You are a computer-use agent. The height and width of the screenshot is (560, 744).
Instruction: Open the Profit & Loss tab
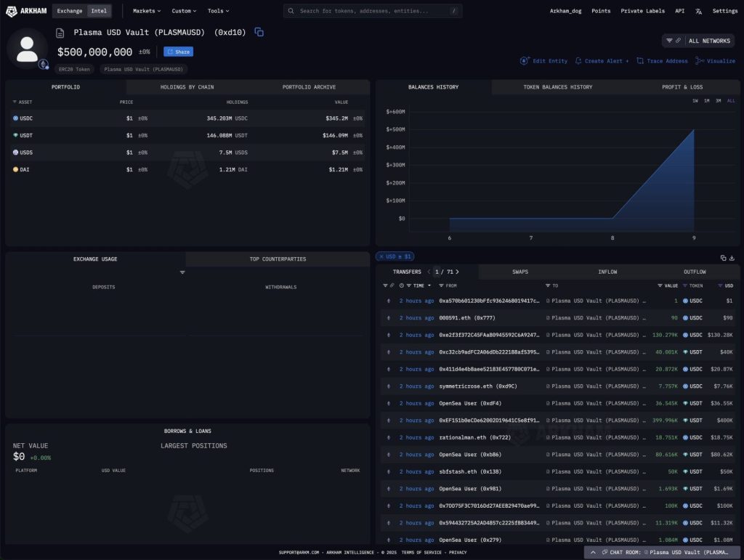682,87
